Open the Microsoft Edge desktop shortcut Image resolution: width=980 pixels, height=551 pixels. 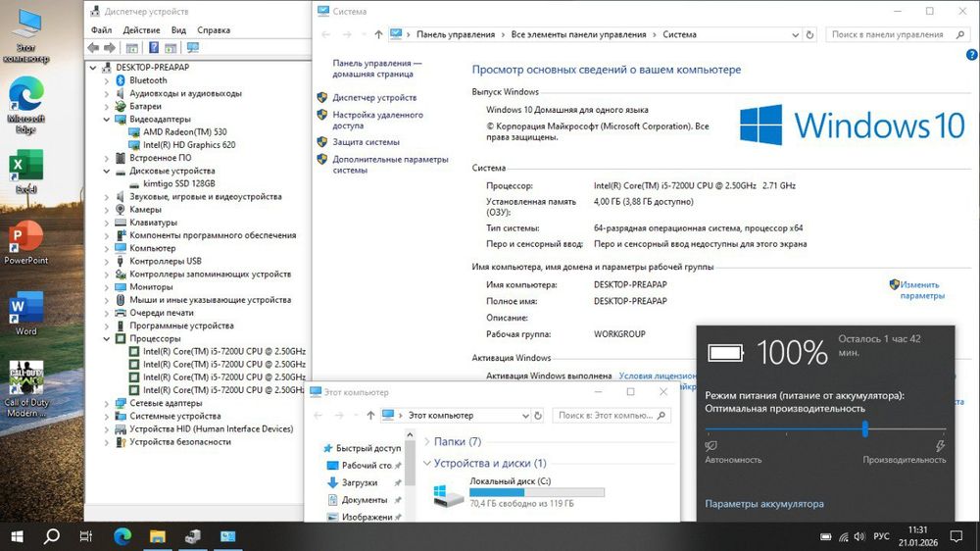(x=26, y=105)
